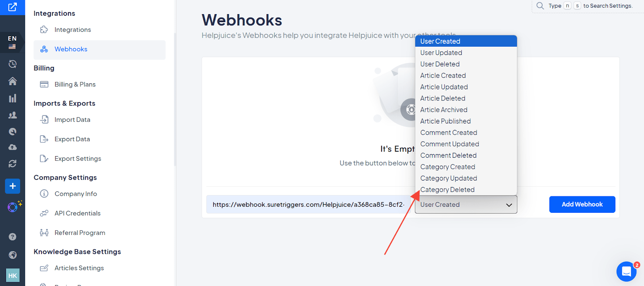This screenshot has width=644, height=286.
Task: Choose User Deleted event option
Action: pos(466,64)
